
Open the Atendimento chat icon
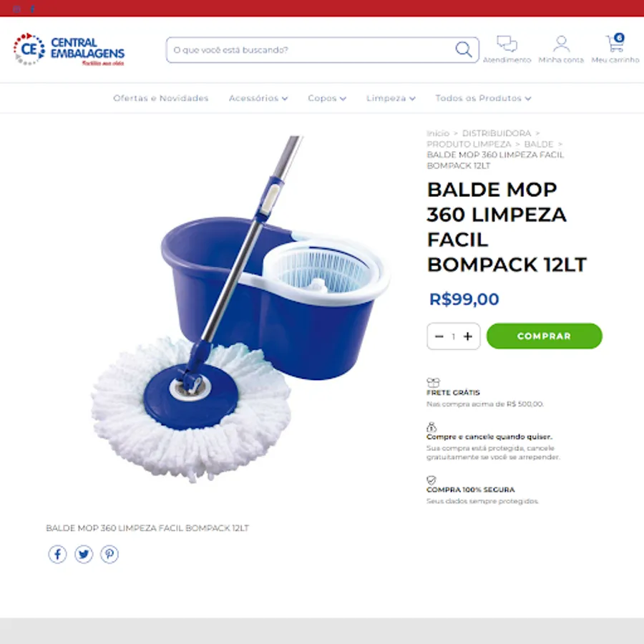(507, 44)
